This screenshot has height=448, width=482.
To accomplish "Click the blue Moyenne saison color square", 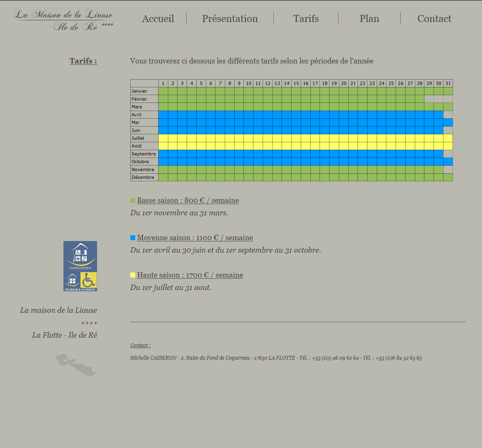I will click(133, 238).
